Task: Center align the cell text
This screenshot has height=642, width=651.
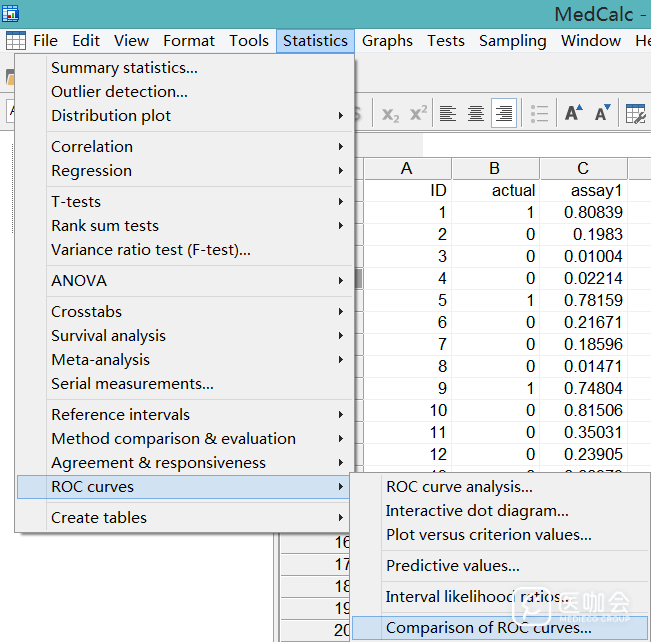Action: [476, 114]
